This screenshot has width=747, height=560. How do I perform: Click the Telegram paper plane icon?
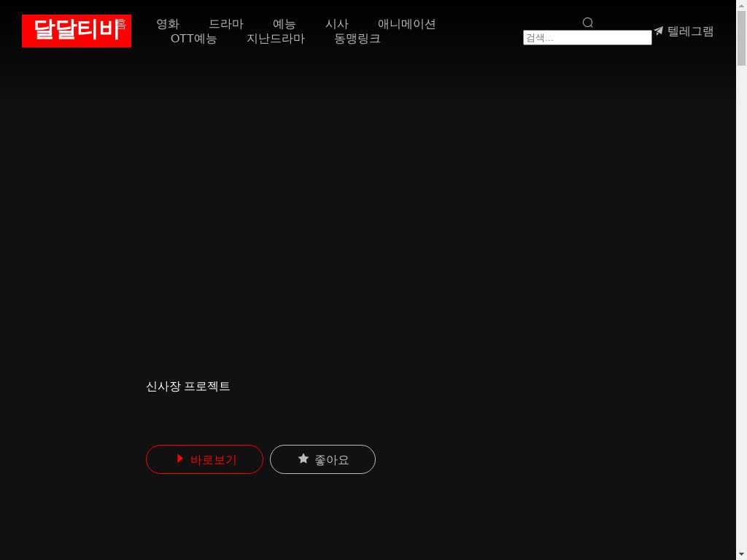(x=659, y=31)
